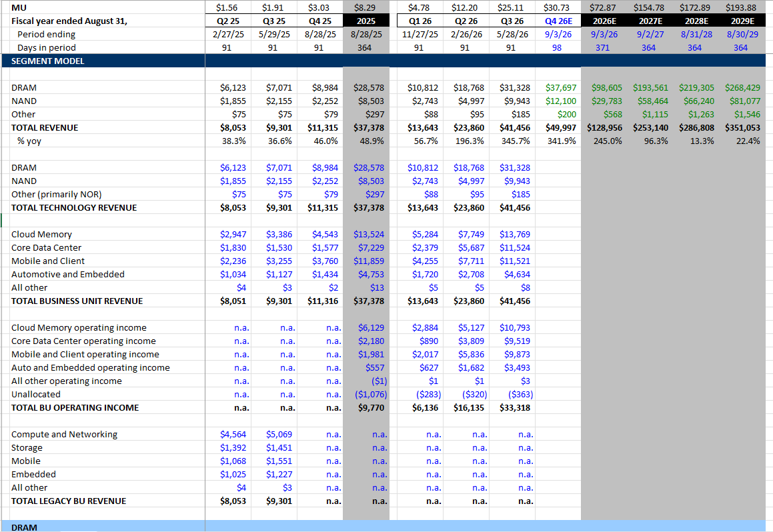This screenshot has width=773, height=532.
Task: Select 2029E DRAM forecast $268,429
Action: tap(742, 88)
